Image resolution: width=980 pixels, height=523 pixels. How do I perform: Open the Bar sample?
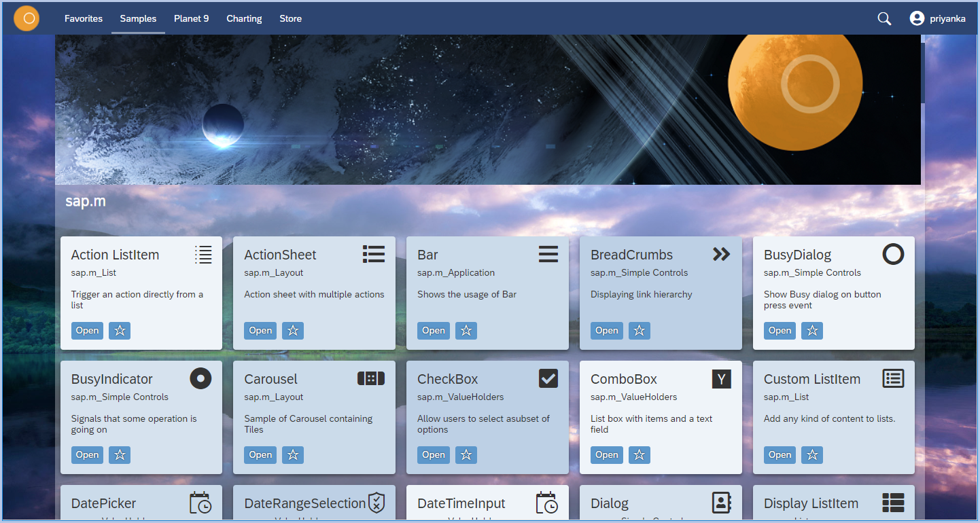click(433, 330)
